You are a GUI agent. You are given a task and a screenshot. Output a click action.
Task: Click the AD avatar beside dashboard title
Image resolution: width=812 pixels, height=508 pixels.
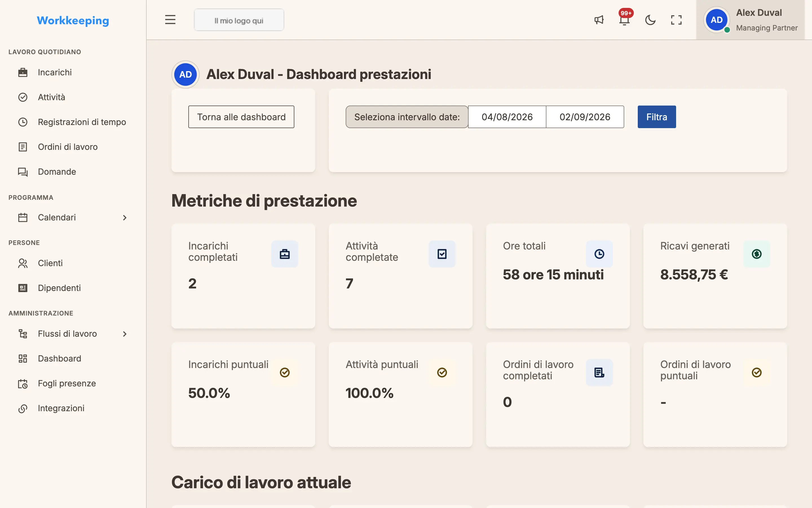(186, 74)
